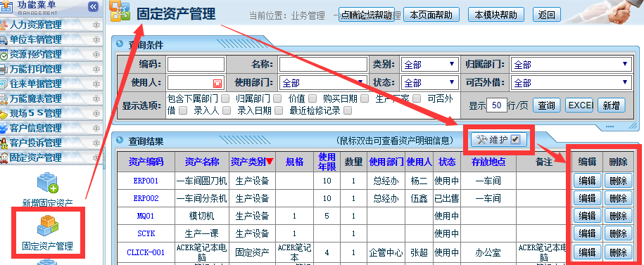The height and width of the screenshot is (265, 644).
Task: Click the 编码 input field
Action: [196, 65]
